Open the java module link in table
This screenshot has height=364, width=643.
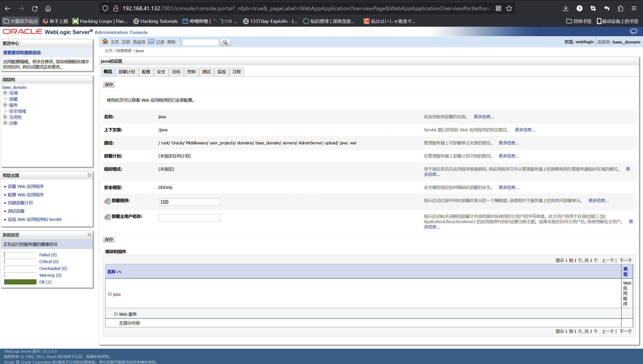(117, 294)
